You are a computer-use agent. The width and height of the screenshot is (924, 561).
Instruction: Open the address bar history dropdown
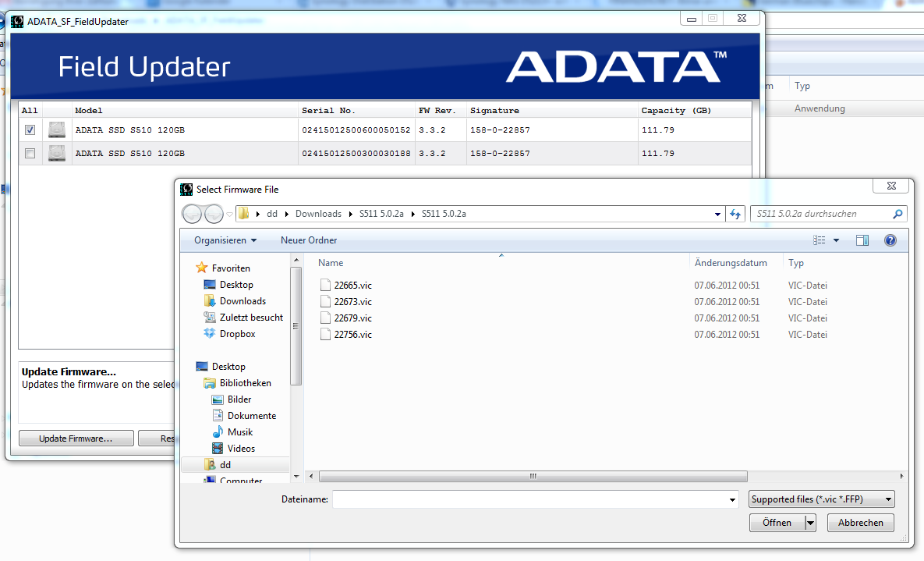pos(717,214)
